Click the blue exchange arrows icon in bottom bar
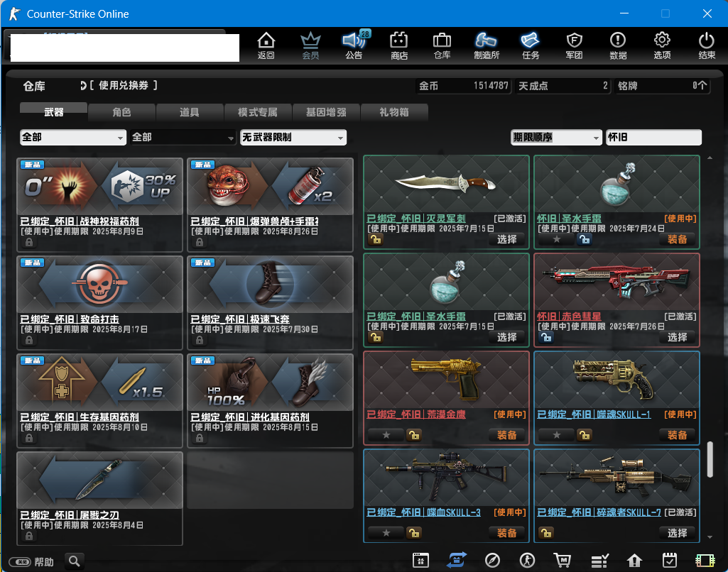Viewport: 728px width, 572px height. click(x=457, y=560)
